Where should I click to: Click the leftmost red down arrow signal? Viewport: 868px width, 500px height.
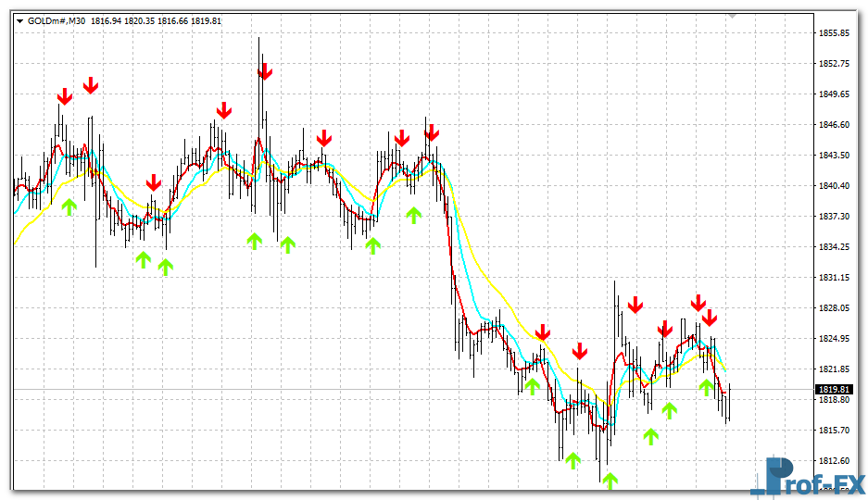click(x=64, y=96)
